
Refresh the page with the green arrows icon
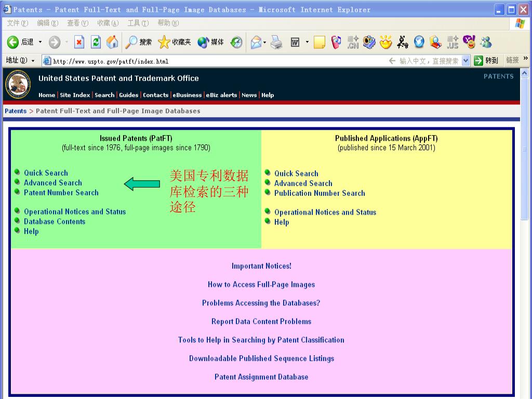96,42
